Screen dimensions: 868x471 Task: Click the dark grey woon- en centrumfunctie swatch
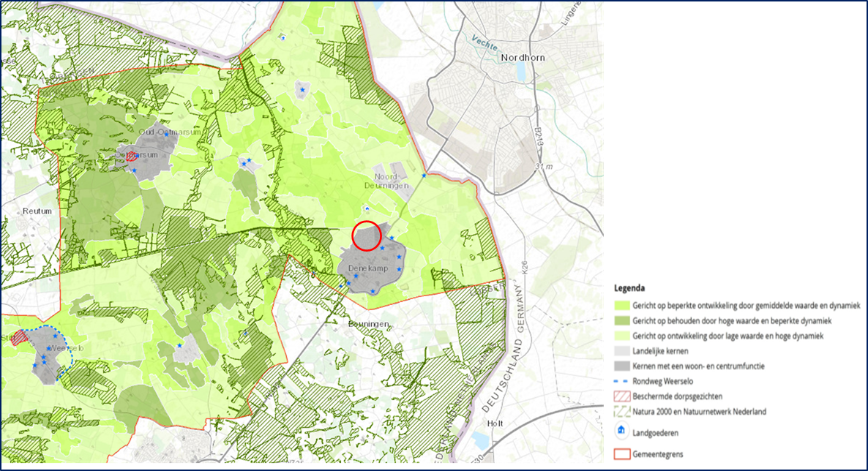[x=622, y=366]
